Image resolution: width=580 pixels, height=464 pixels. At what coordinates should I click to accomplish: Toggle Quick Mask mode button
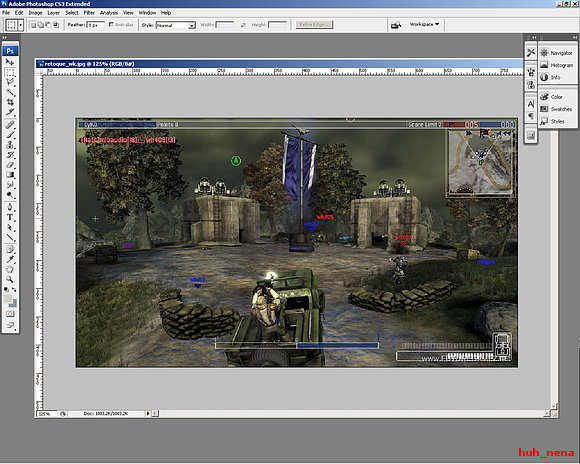pyautogui.click(x=10, y=314)
